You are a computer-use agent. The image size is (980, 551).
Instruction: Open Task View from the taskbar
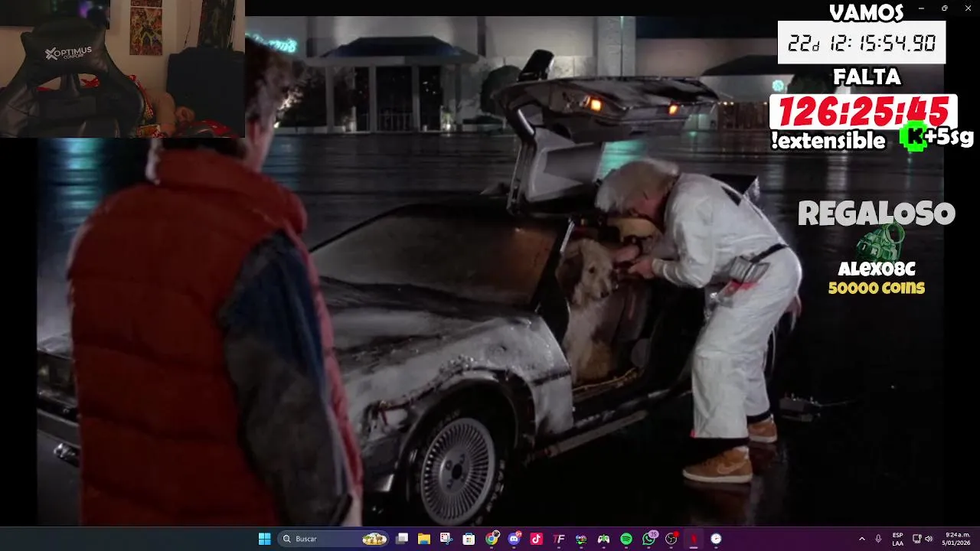[x=402, y=539]
